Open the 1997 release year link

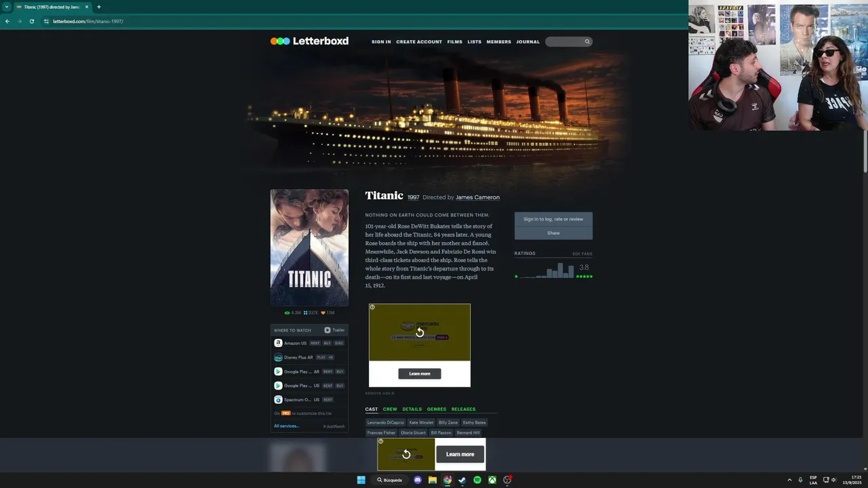click(x=413, y=197)
